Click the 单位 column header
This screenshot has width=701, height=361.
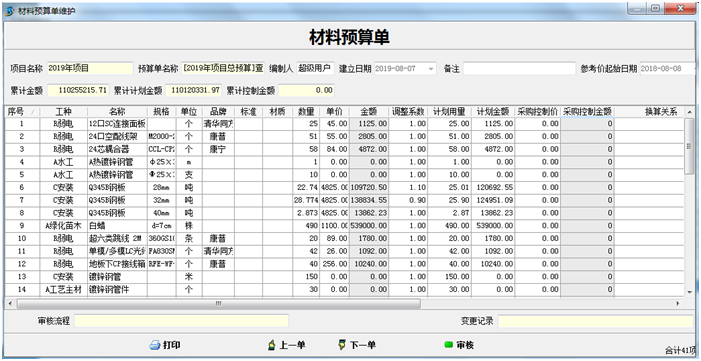[189, 111]
